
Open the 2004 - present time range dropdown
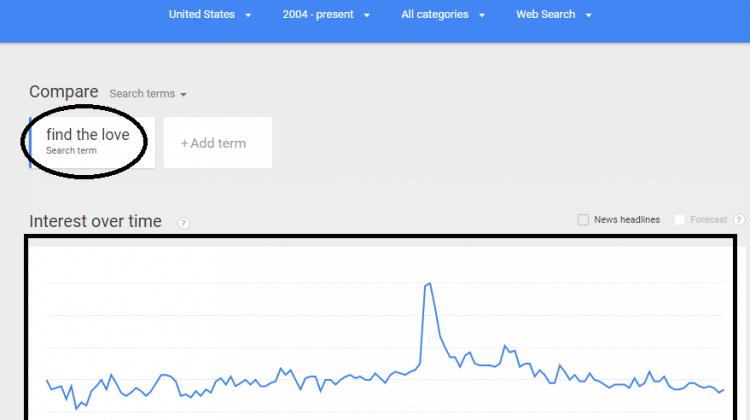326,15
